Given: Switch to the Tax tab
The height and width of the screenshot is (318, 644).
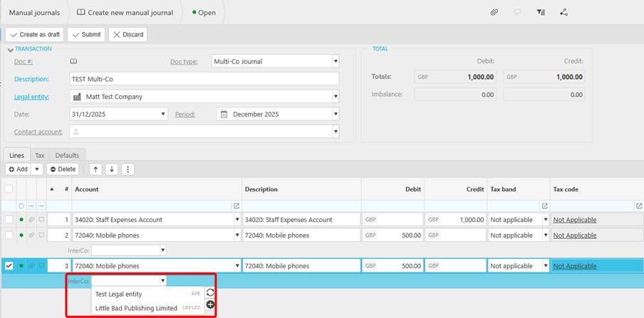Looking at the screenshot, I should 39,156.
